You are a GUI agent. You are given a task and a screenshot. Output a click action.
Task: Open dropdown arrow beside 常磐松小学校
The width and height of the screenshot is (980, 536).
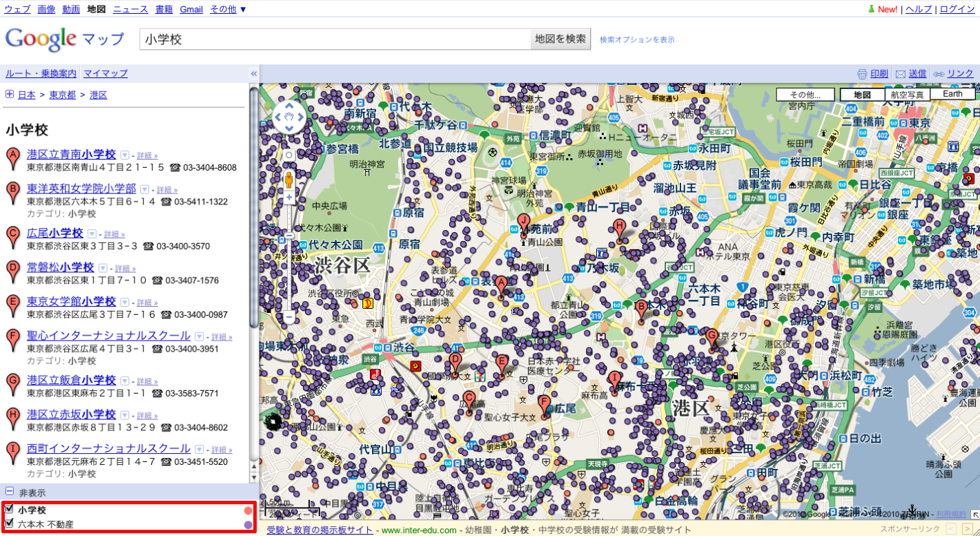(103, 268)
